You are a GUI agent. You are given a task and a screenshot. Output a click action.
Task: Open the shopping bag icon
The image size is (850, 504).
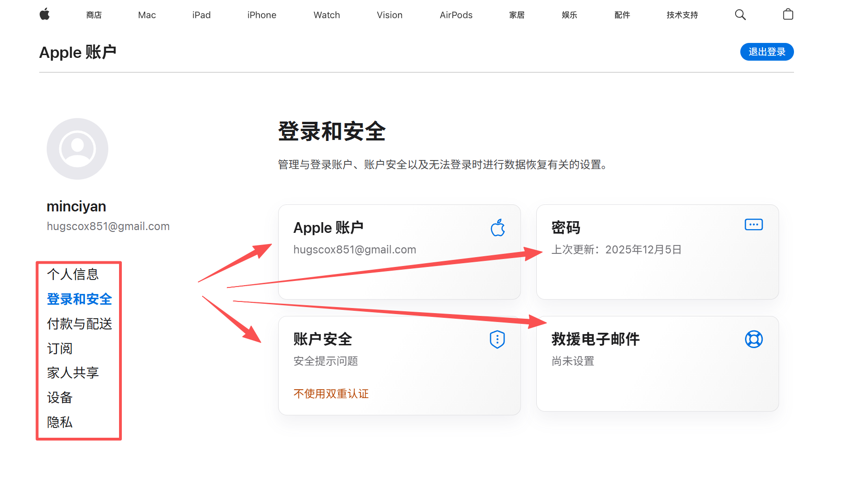point(788,14)
